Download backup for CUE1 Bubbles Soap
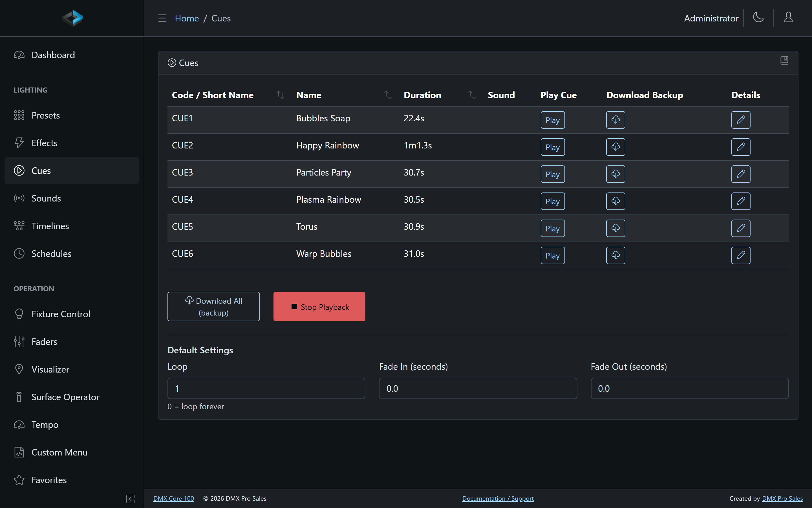The image size is (812, 508). tap(615, 120)
